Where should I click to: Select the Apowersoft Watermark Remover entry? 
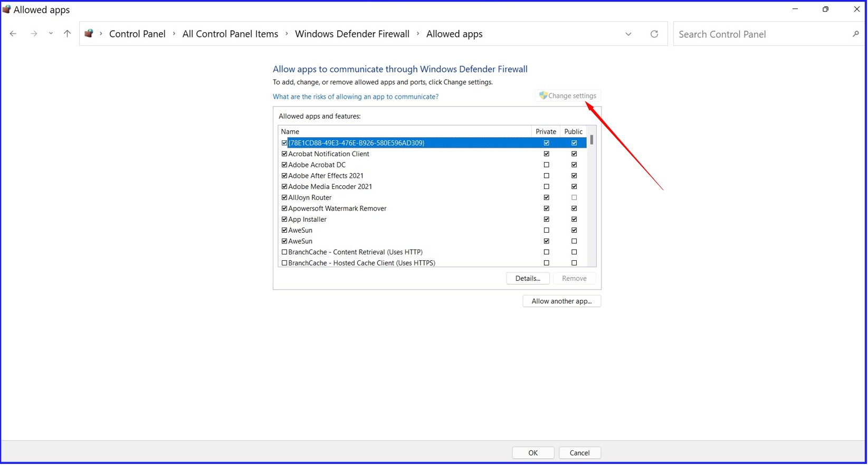[433, 208]
